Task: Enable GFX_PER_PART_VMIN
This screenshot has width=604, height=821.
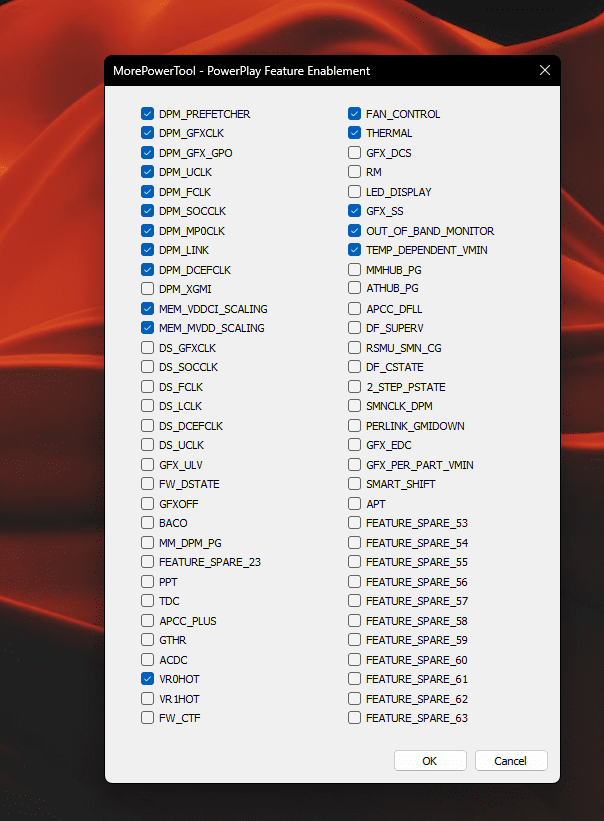Action: click(354, 465)
